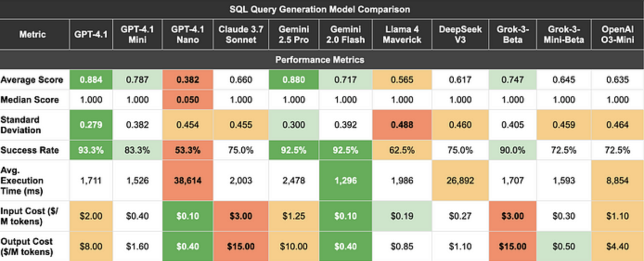The width and height of the screenshot is (644, 261).
Task: Select the 90.0% success rate cell
Action: [512, 150]
